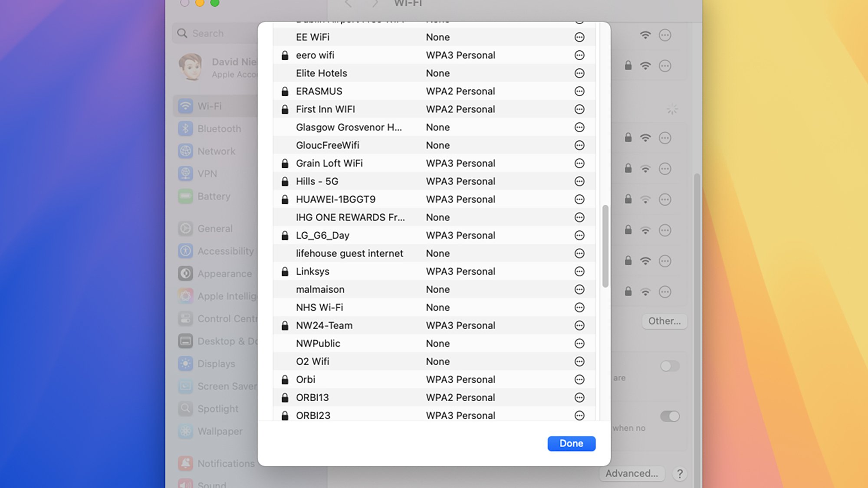Open more options for LG_G6_Day

(x=579, y=235)
